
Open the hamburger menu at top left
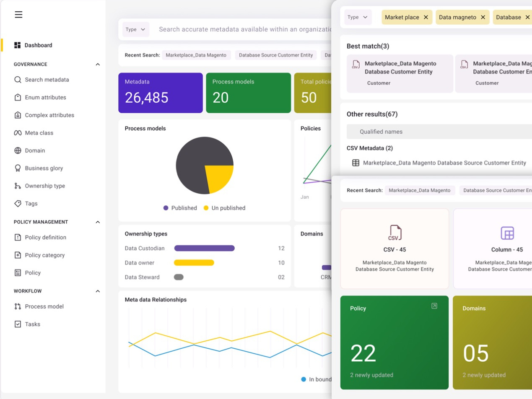pyautogui.click(x=18, y=14)
